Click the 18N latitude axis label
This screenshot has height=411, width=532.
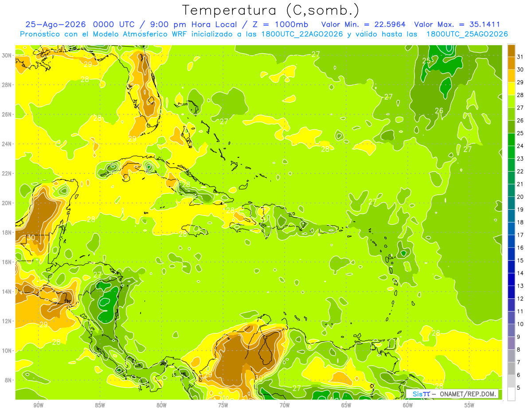(7, 232)
